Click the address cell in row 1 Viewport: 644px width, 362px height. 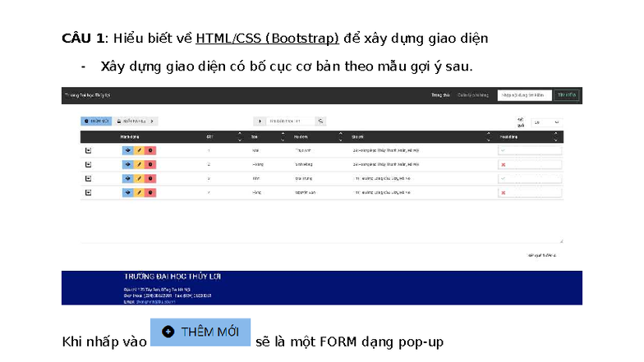[386, 151]
